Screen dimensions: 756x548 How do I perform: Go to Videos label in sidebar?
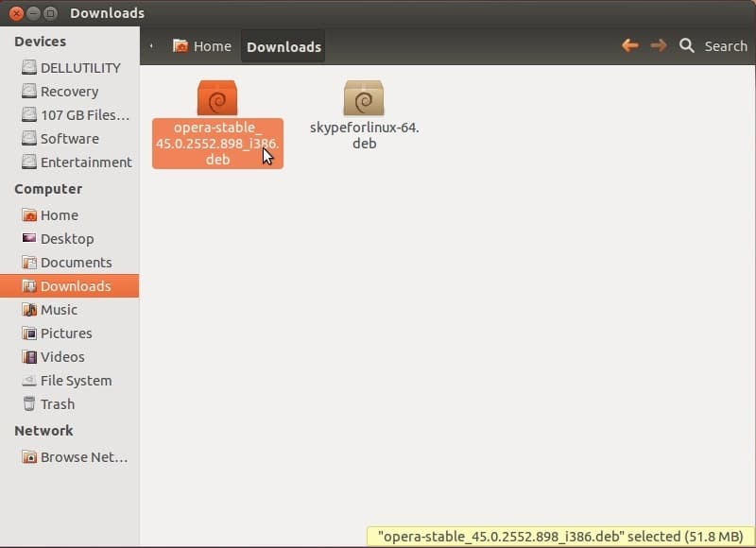coord(62,356)
